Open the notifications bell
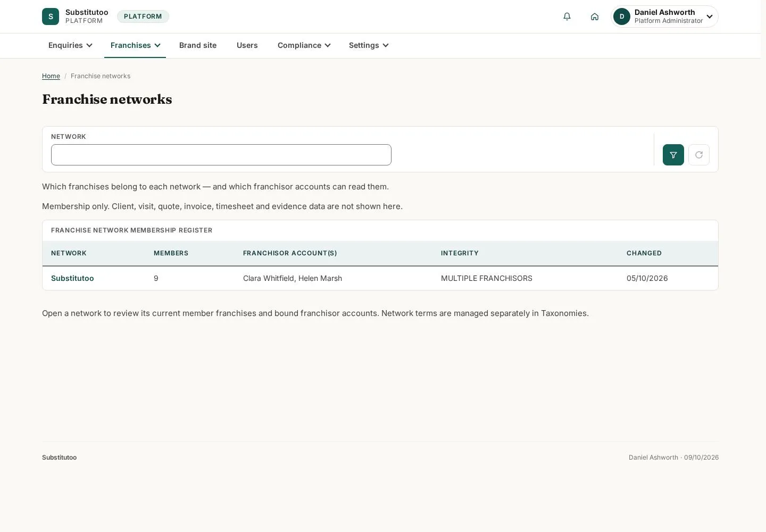Screen dimensions: 766x532 coord(567,16)
